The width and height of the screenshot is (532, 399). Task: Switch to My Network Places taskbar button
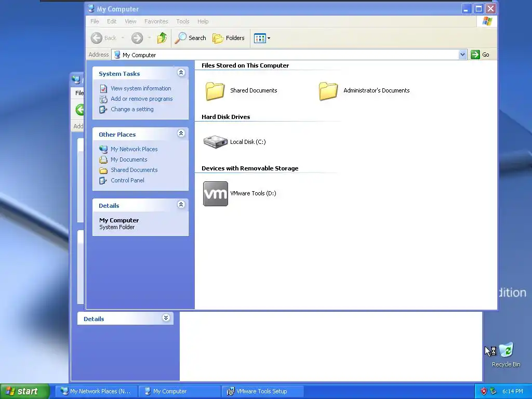(96, 391)
